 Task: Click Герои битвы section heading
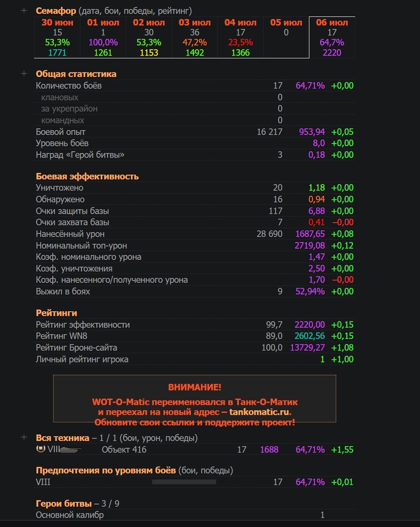(x=64, y=503)
